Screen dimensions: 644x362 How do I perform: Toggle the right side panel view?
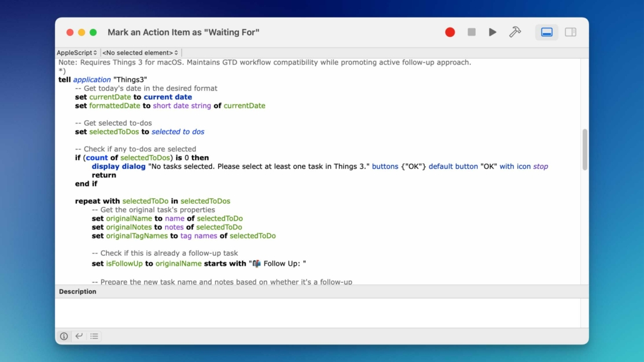point(570,33)
